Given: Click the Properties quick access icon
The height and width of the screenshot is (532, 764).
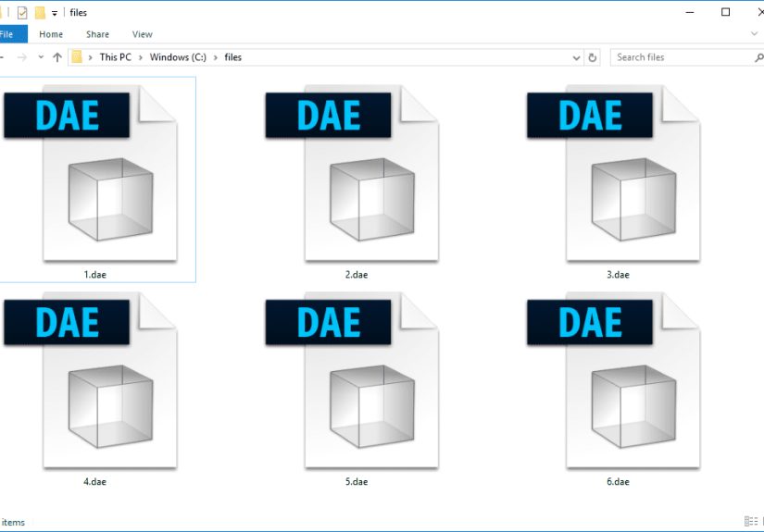Looking at the screenshot, I should [x=22, y=13].
